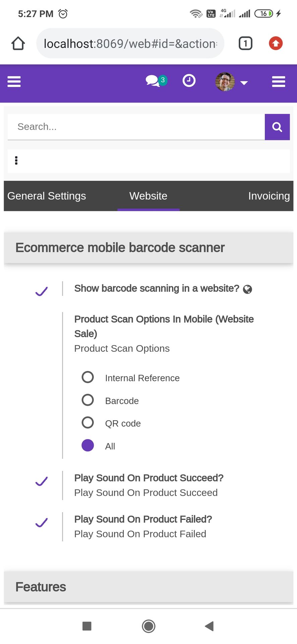The image size is (297, 644).
Task: Switch to the General Settings tab
Action: (x=47, y=196)
